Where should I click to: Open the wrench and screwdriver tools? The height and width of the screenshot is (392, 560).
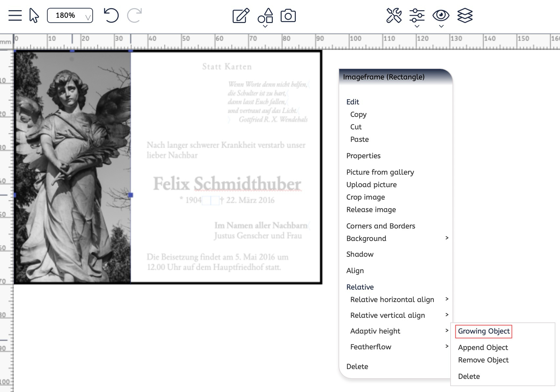[x=394, y=15]
